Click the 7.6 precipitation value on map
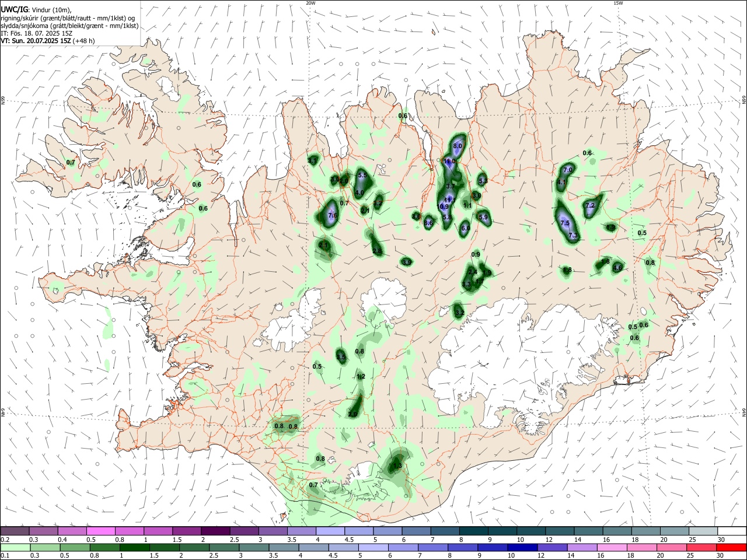 (333, 215)
